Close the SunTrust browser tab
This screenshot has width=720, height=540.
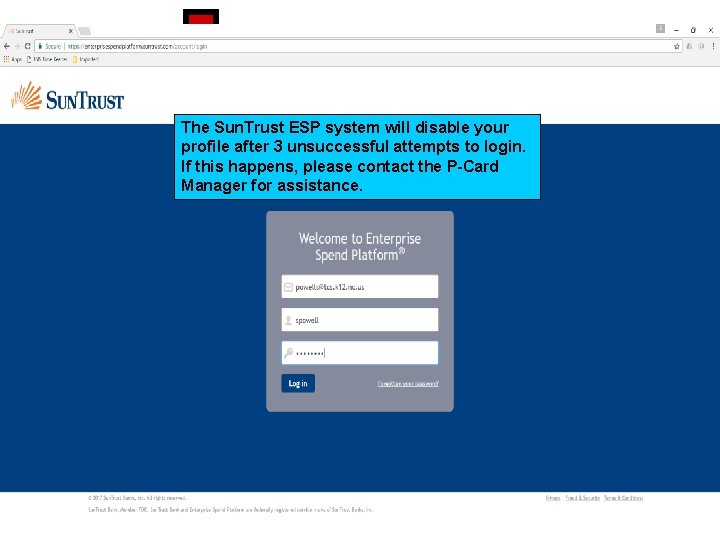71,31
